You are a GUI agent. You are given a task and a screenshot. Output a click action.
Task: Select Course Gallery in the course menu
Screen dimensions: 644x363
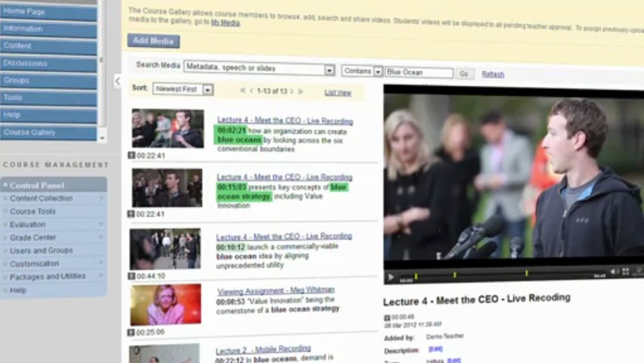pyautogui.click(x=48, y=133)
